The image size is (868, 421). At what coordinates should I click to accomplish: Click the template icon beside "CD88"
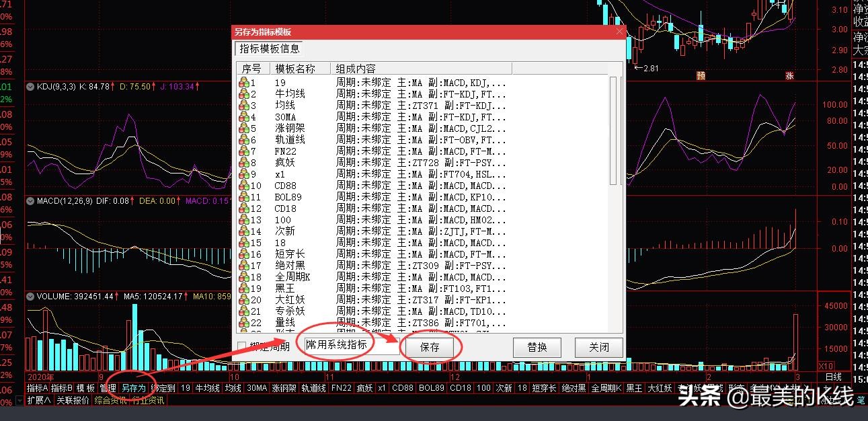click(243, 185)
